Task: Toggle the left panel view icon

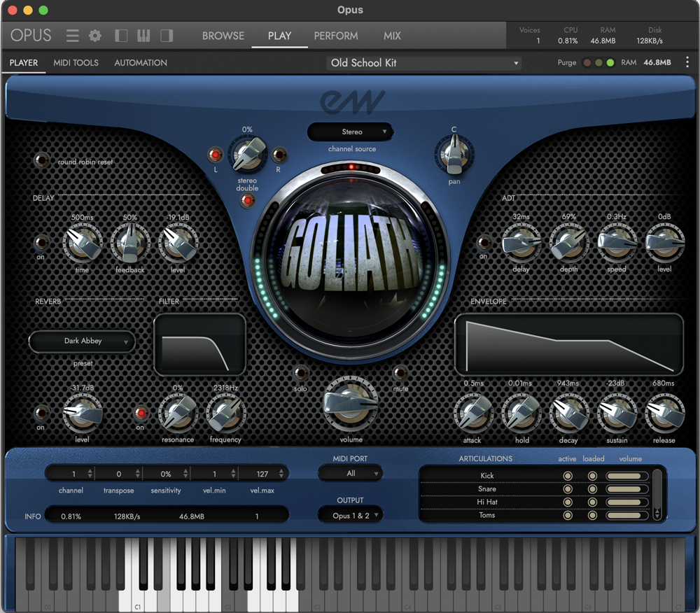Action: tap(119, 35)
